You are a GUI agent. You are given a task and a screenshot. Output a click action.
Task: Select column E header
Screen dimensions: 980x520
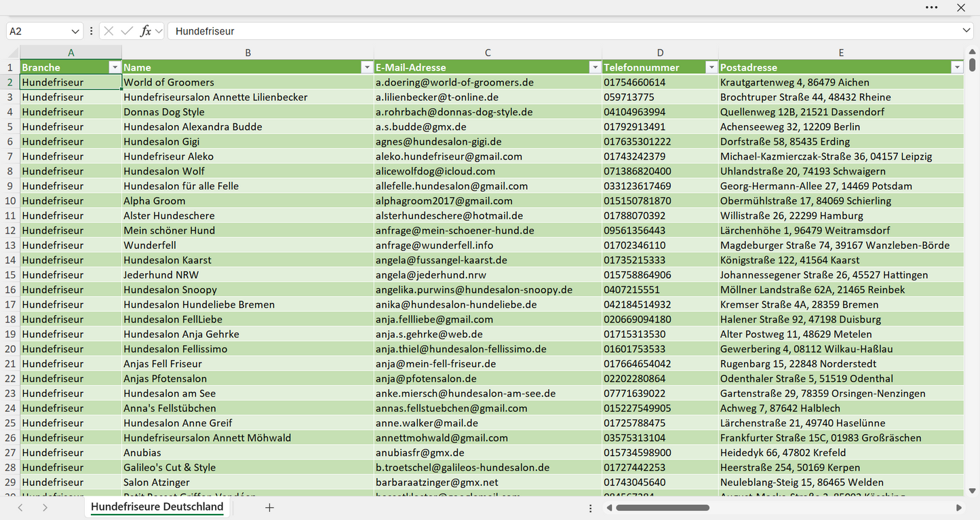click(841, 52)
